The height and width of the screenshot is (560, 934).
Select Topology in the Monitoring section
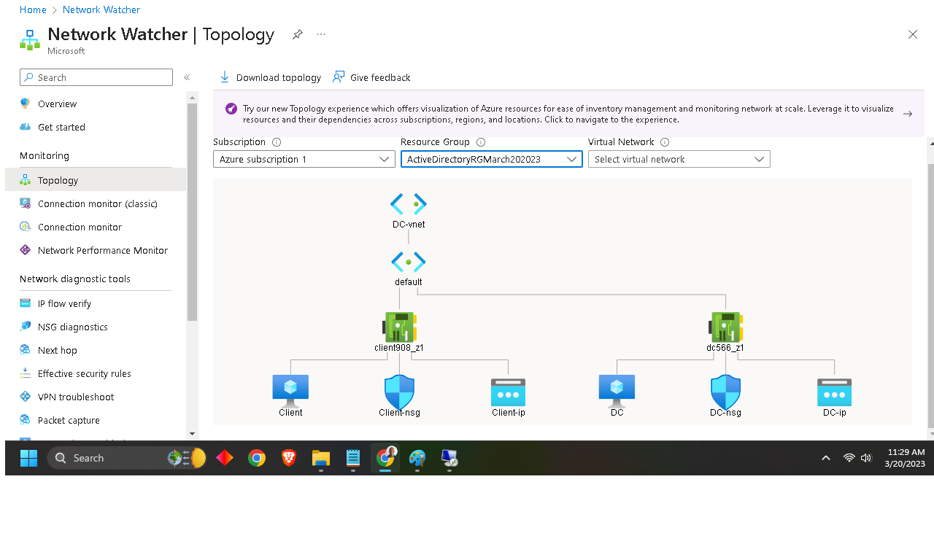point(96,180)
